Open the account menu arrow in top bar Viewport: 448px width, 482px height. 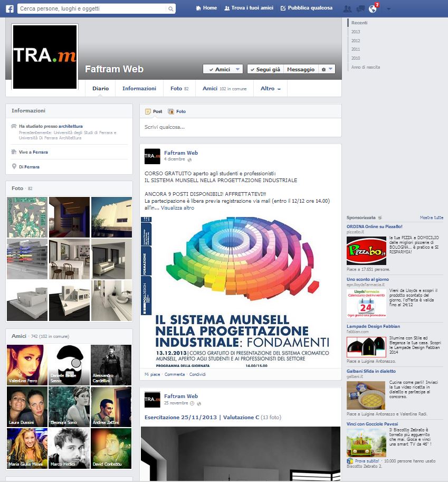click(x=389, y=8)
